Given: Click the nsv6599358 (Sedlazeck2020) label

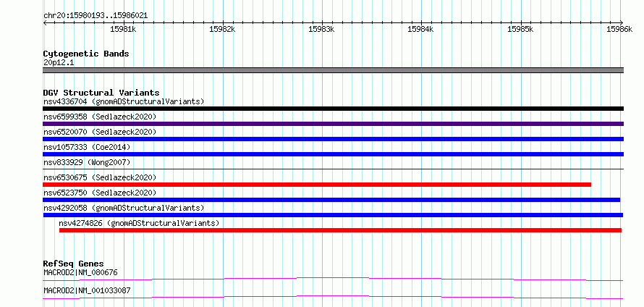Looking at the screenshot, I should coord(100,117).
